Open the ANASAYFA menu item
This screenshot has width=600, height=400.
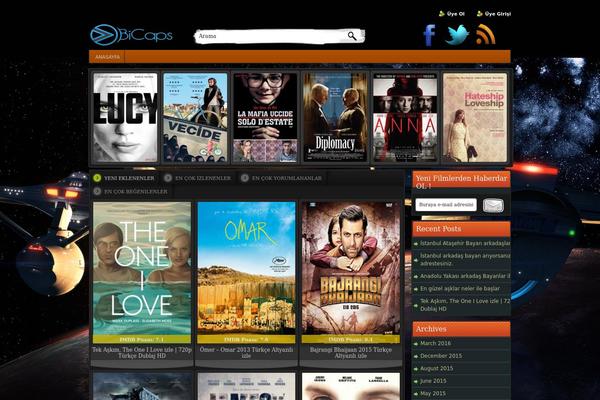tap(107, 57)
